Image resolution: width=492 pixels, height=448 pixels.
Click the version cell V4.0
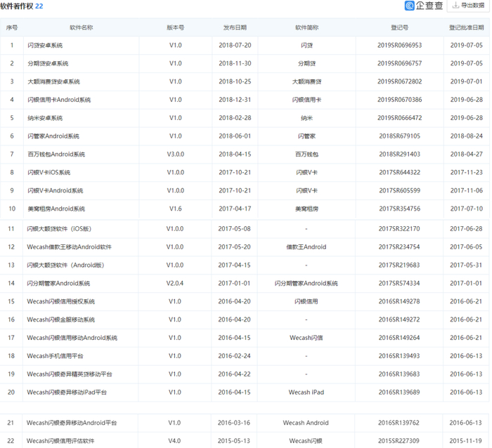coord(174,442)
